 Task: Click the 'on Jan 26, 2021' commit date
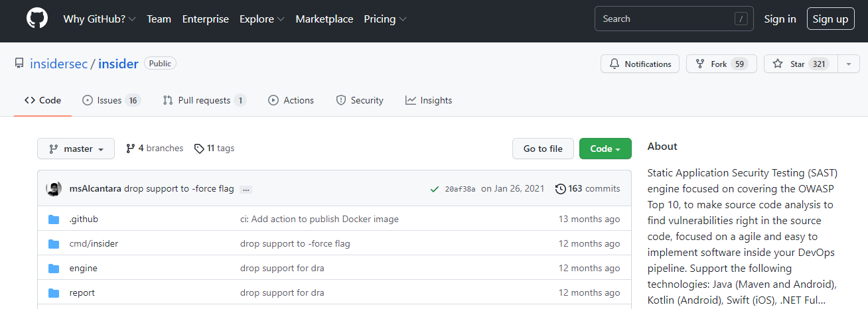tap(512, 188)
